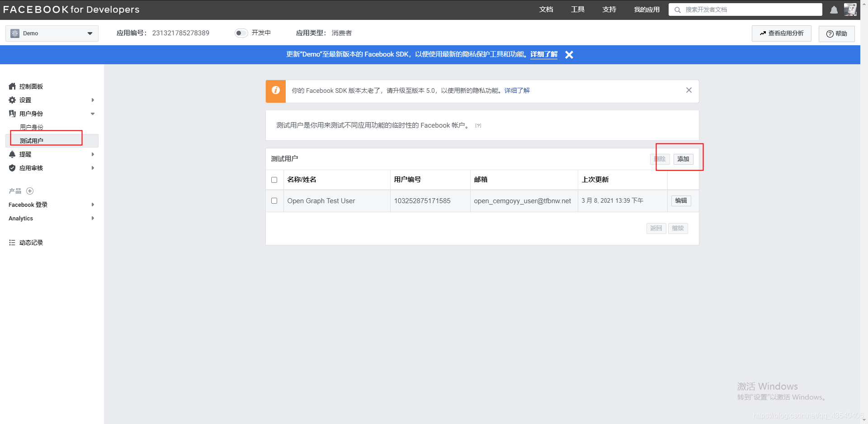The width and height of the screenshot is (868, 424).
Task: Click the 查看应用分析 button
Action: click(781, 33)
